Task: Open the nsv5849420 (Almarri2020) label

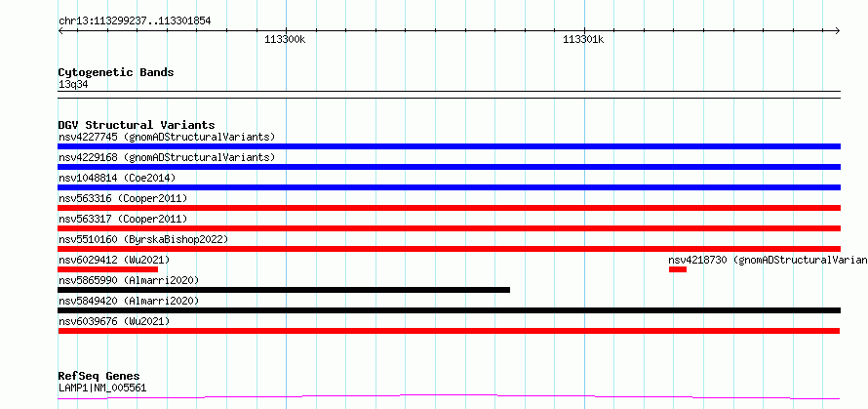Action: 129,301
